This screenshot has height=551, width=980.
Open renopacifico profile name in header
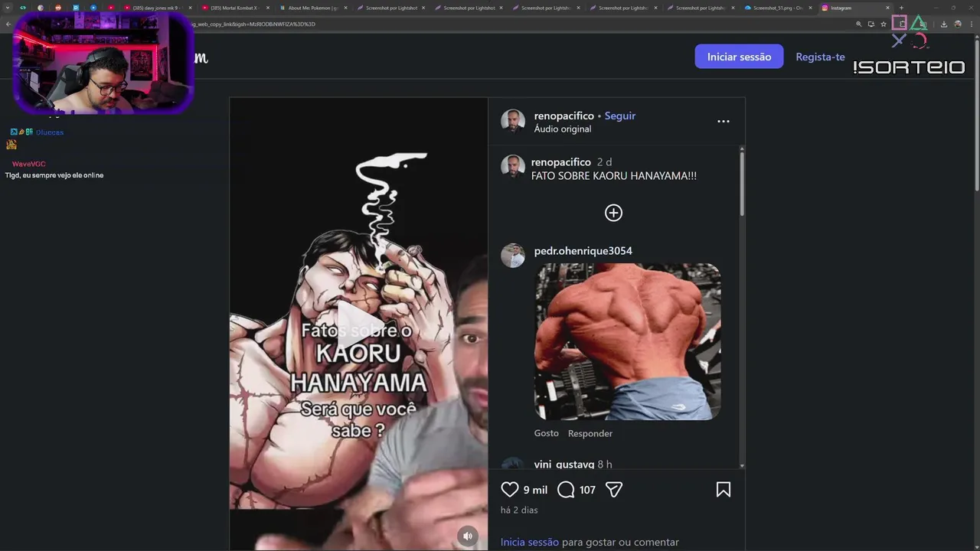(563, 116)
